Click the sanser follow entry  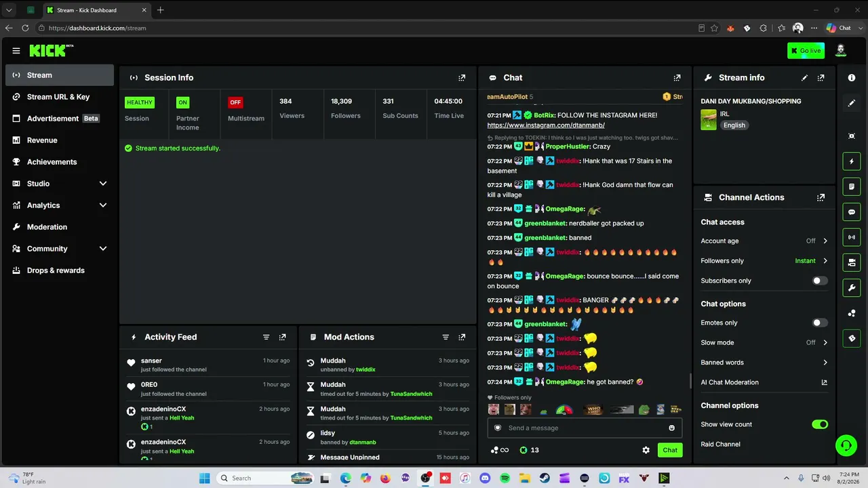click(208, 365)
